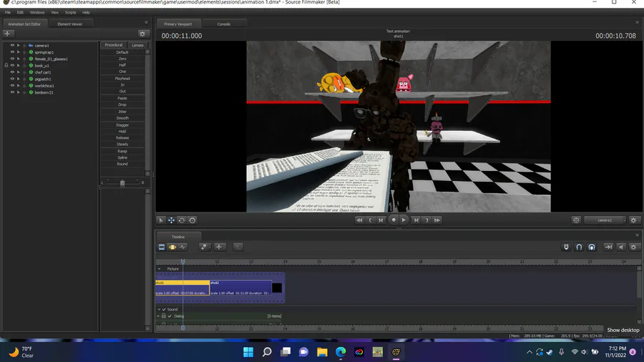This screenshot has height=362, width=644.
Task: Start recording with the record button
Action: [x=394, y=220]
